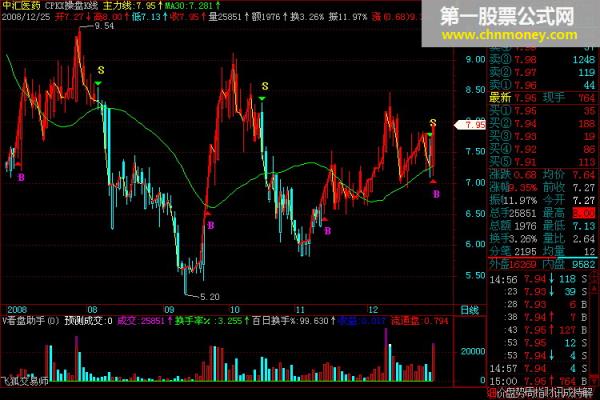The height and width of the screenshot is (400, 600).
Task: Select the :28 tick row with 6 B
Action: tap(538, 305)
